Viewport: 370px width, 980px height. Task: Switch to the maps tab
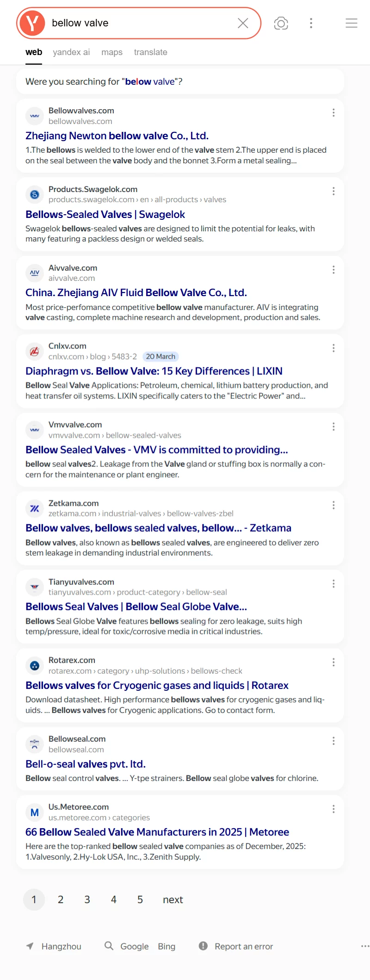111,52
